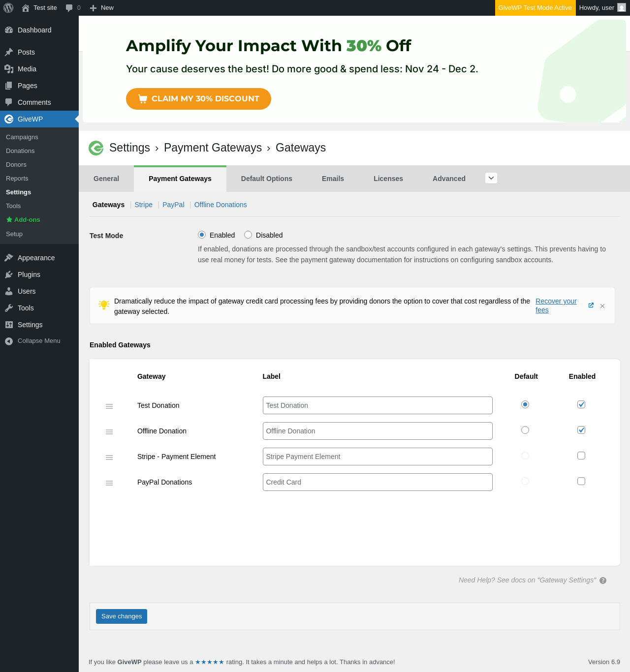
Task: Enable PayPal Donations gateway checkbox
Action: coord(581,481)
